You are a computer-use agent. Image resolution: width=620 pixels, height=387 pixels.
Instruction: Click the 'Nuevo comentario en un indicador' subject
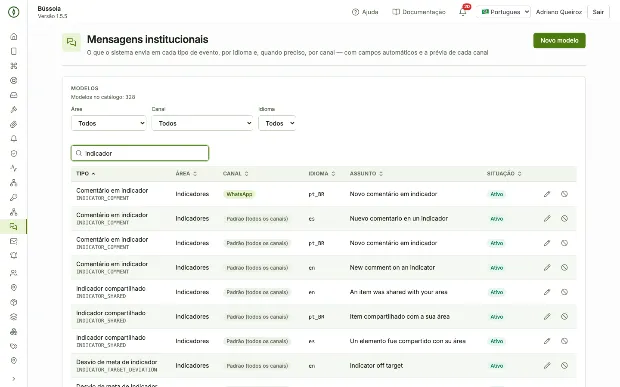tap(399, 219)
